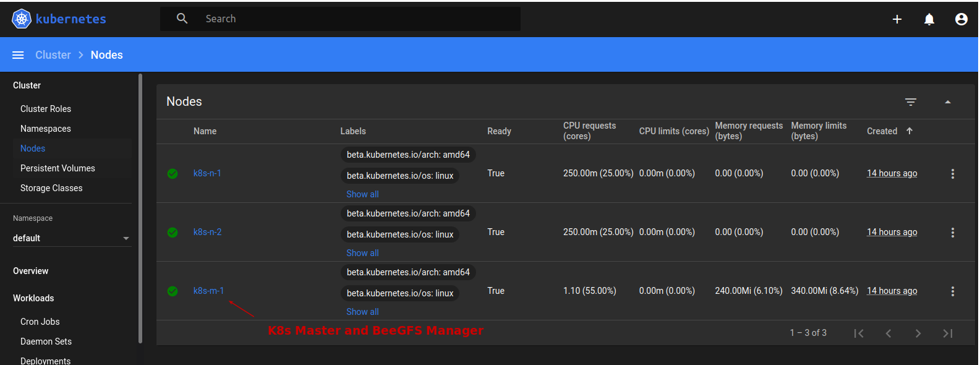The image size is (980, 365).
Task: Click the Labels column header
Action: click(x=353, y=131)
